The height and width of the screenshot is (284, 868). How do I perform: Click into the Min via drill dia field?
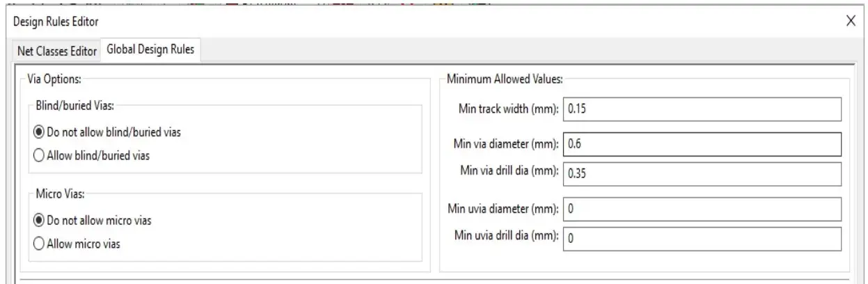[x=702, y=173]
